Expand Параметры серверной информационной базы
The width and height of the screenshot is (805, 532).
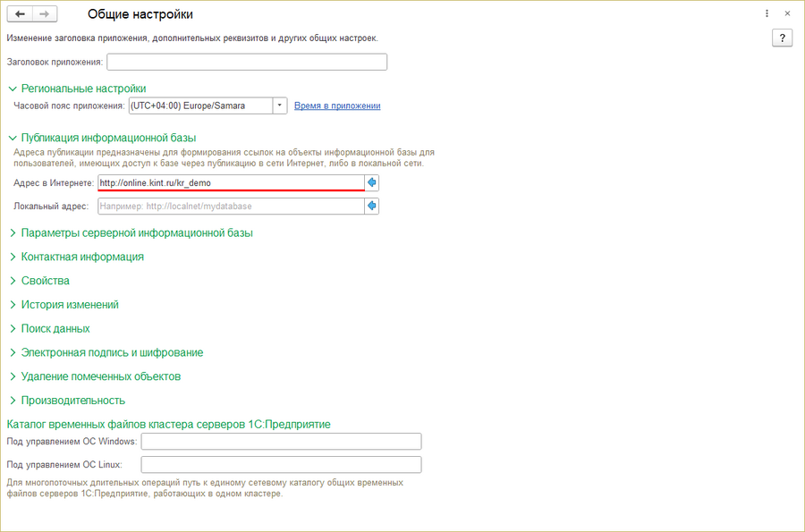pos(131,232)
